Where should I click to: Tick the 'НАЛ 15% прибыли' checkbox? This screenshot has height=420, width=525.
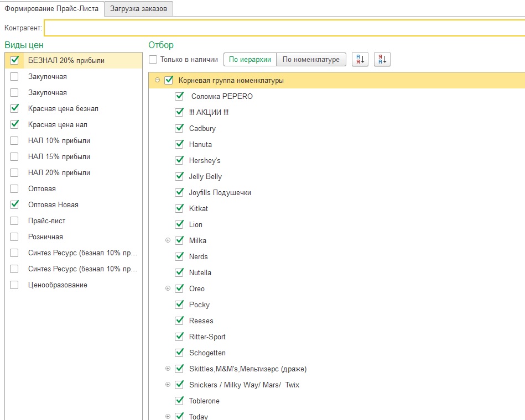[x=14, y=156]
